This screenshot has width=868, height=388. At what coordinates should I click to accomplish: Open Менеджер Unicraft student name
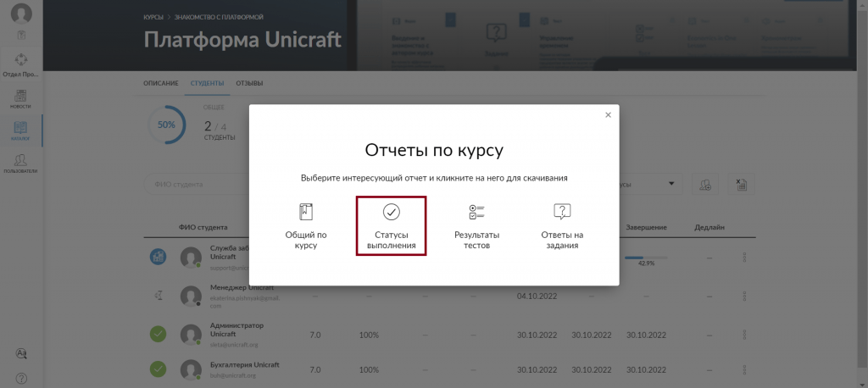click(242, 288)
